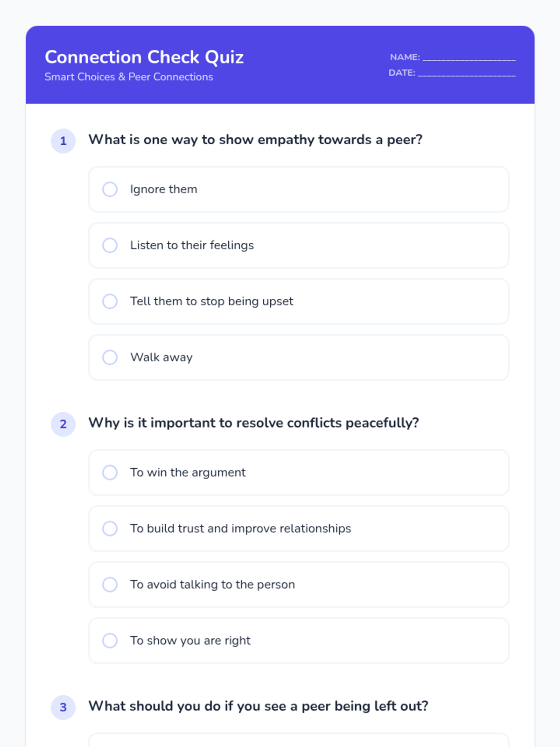Click the question 2 number badge
The width and height of the screenshot is (560, 747).
click(63, 424)
